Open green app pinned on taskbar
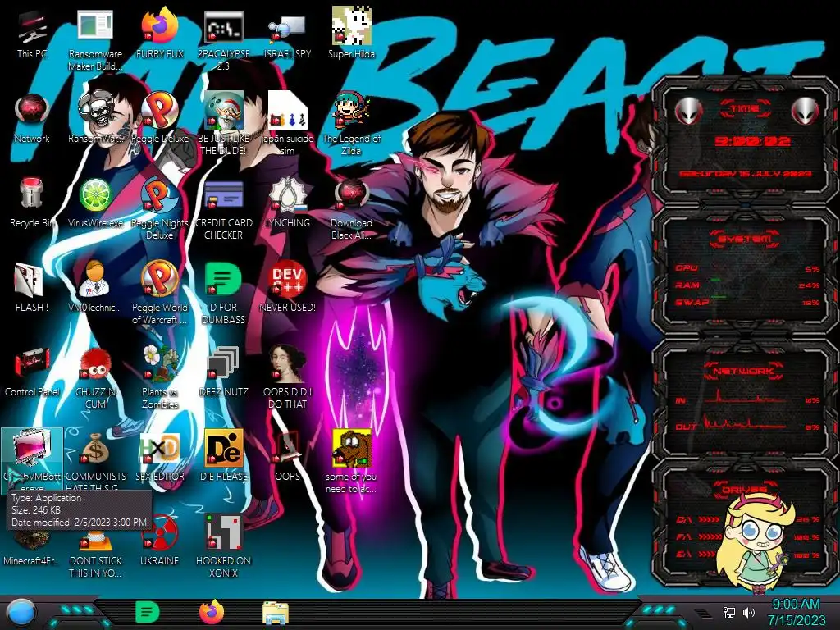 click(148, 612)
